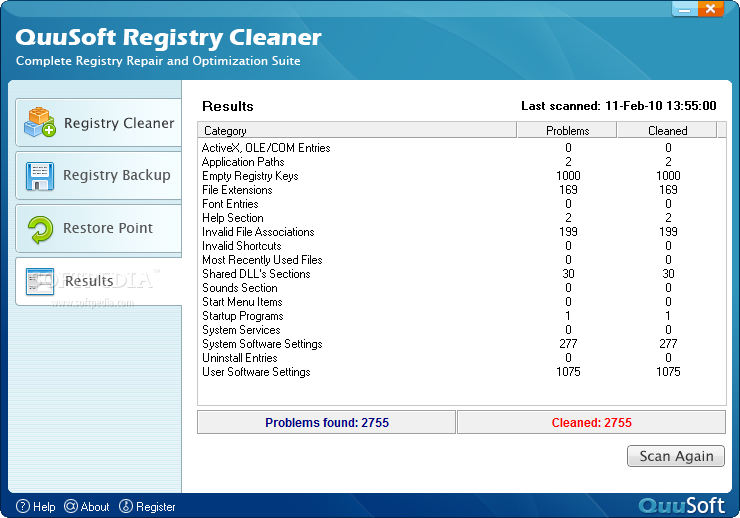Select the System Services row
This screenshot has width=740, height=518.
462,330
